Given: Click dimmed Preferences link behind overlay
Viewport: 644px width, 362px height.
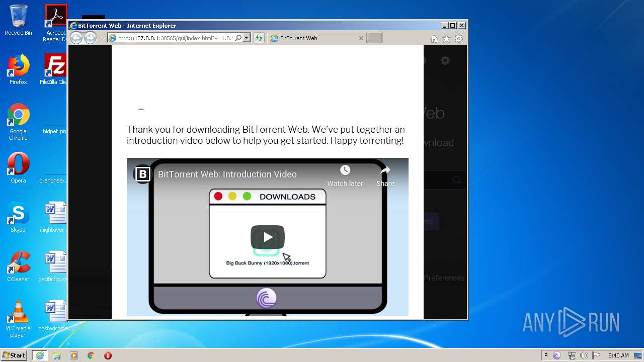Looking at the screenshot, I should pos(444,278).
